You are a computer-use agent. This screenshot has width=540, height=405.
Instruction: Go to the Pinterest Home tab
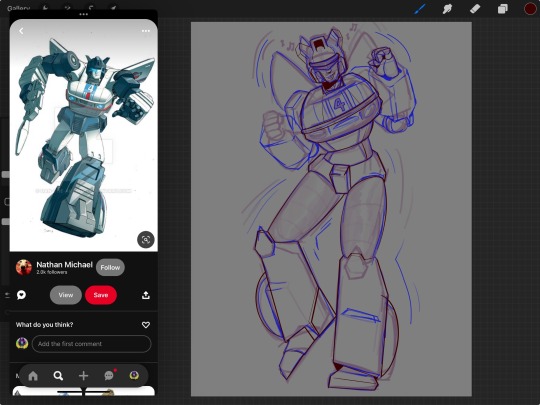33,376
